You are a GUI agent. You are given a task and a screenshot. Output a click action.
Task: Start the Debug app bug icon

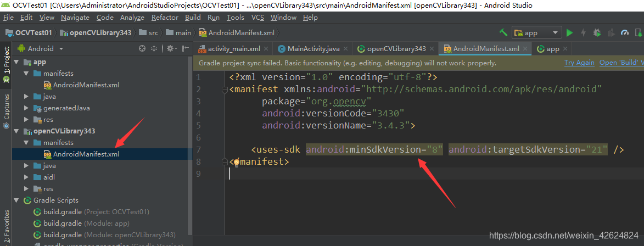[x=597, y=33]
